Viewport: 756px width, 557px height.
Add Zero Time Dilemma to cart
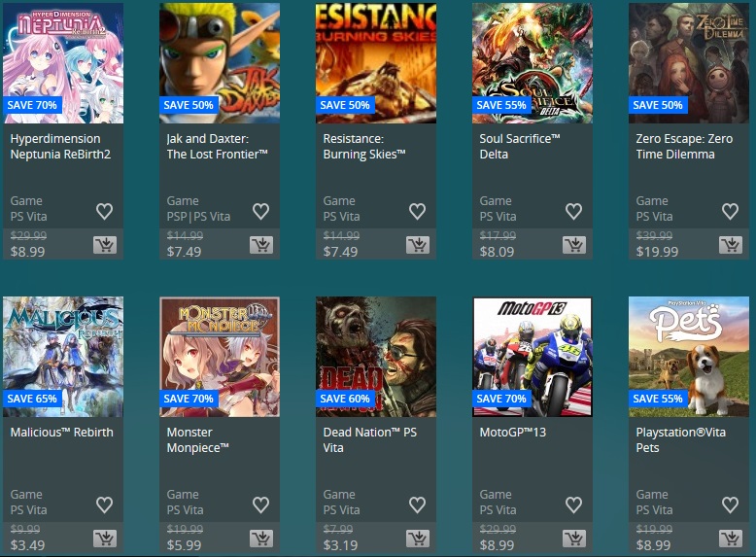click(731, 245)
